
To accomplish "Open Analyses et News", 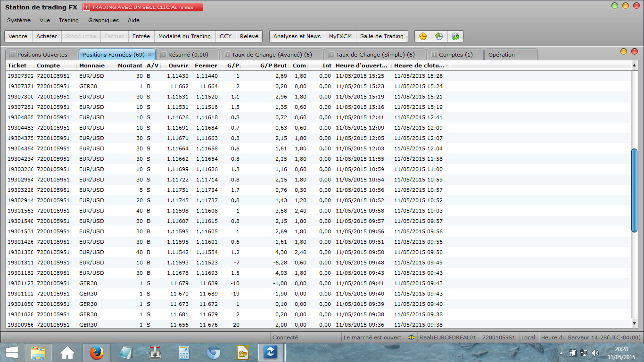I will tap(297, 36).
